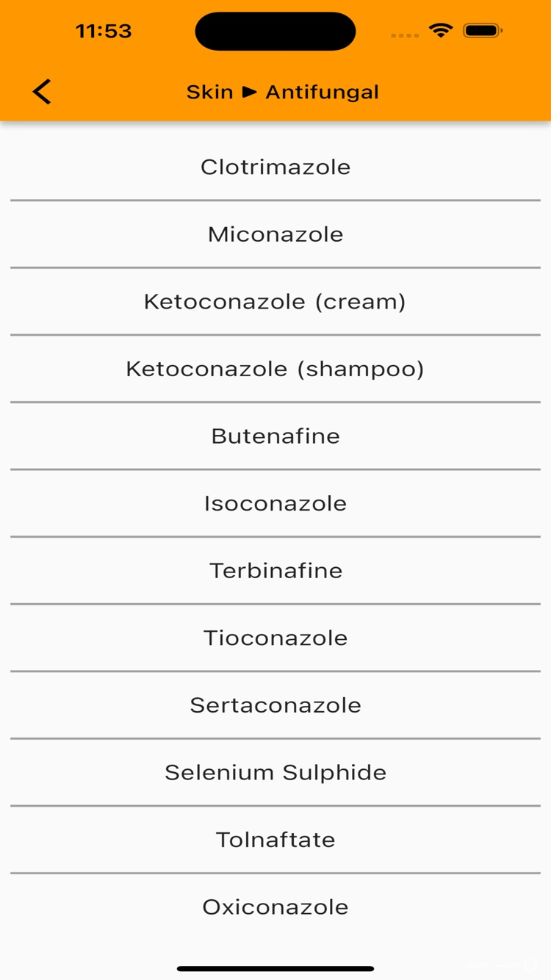Select Isoconazole in the list
551x980 pixels.
point(275,503)
